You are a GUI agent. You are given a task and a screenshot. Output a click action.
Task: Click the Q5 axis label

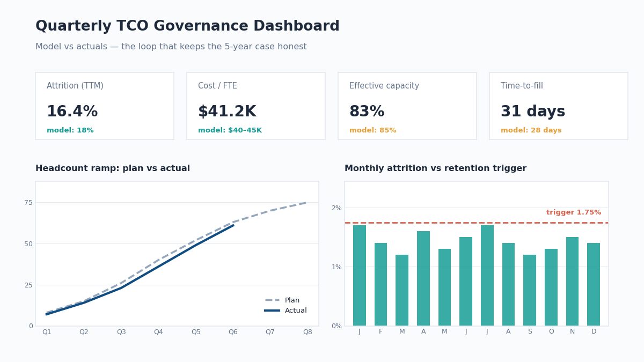[196, 332]
